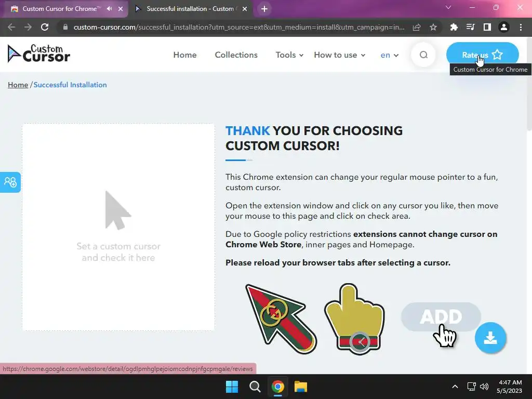
Task: Open Chrome extensions puzzle icon
Action: pyautogui.click(x=454, y=27)
